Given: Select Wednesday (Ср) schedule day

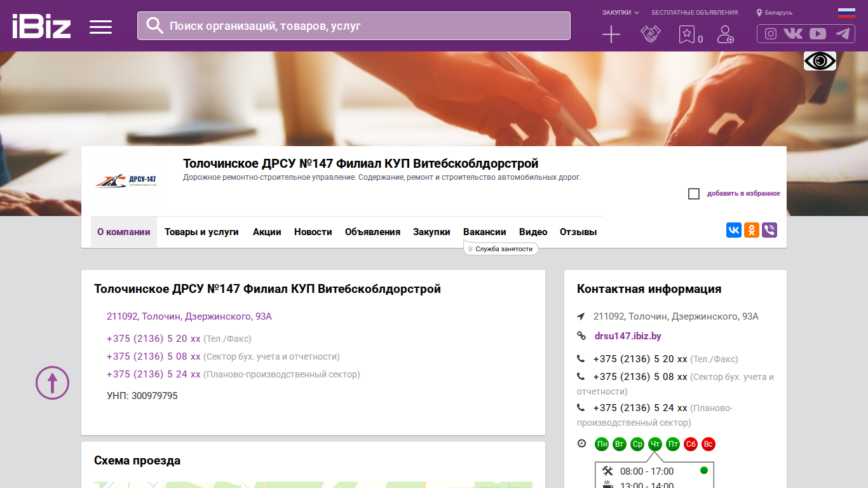Looking at the screenshot, I should coord(637,444).
